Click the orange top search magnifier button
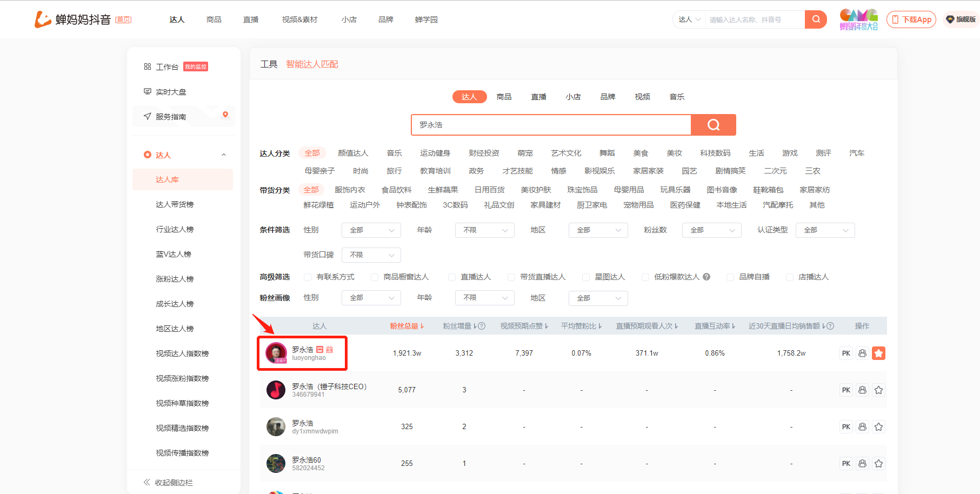 [x=816, y=19]
